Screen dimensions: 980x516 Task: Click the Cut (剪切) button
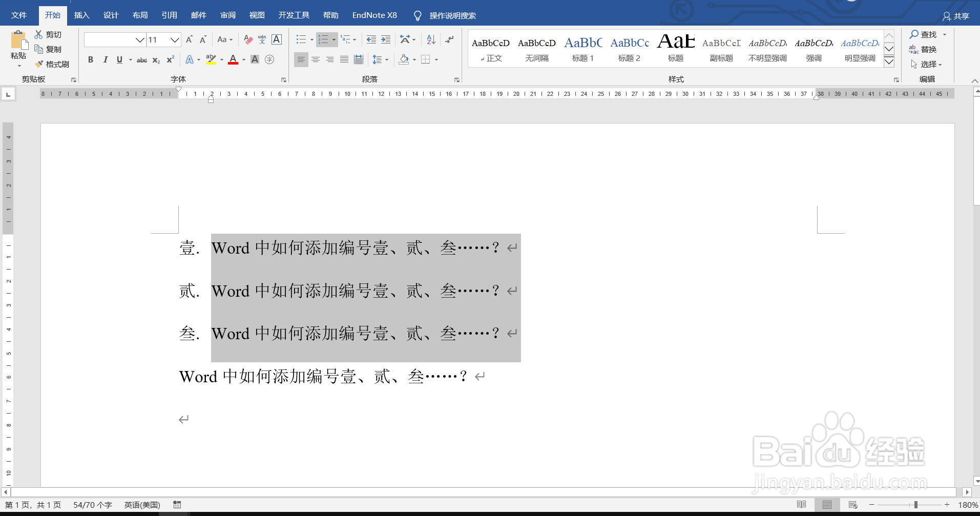click(x=48, y=34)
